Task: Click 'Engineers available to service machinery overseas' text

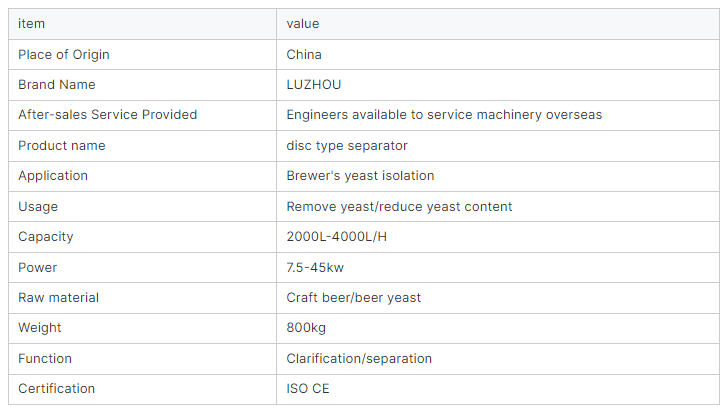Action: (444, 115)
